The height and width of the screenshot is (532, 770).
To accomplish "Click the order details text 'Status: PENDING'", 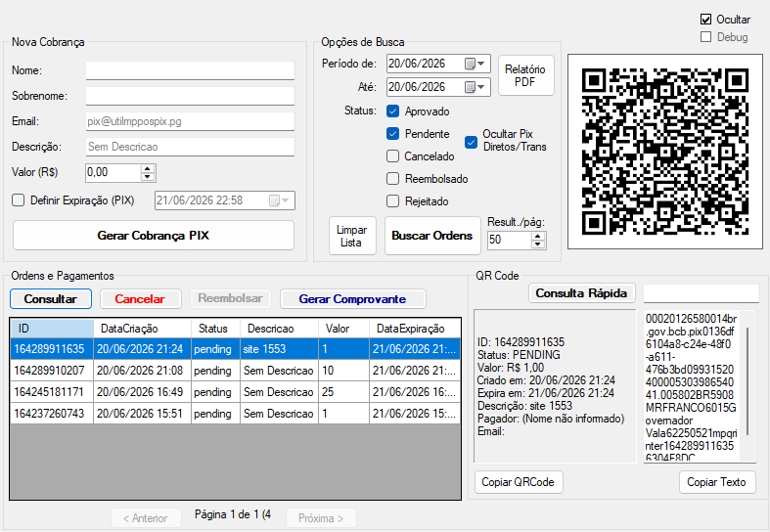I will (519, 355).
